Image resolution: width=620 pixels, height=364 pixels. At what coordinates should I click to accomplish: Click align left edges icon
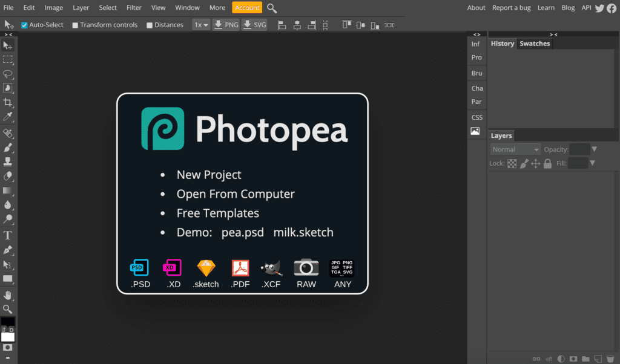click(x=282, y=25)
